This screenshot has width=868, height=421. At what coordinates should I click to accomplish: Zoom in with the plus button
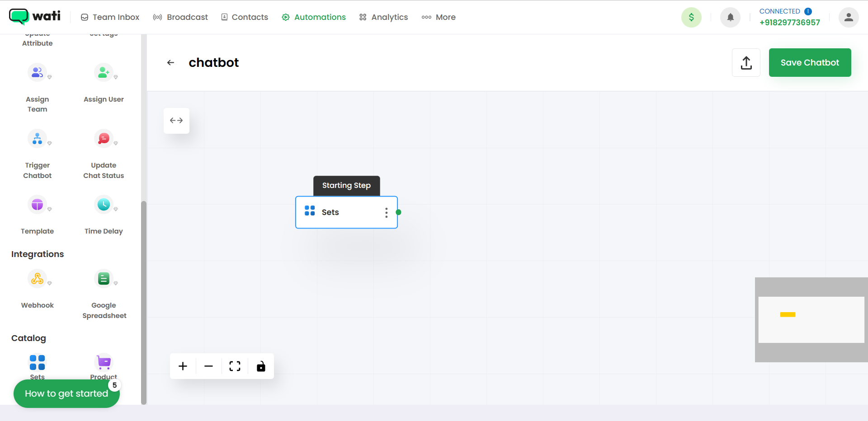[183, 366]
